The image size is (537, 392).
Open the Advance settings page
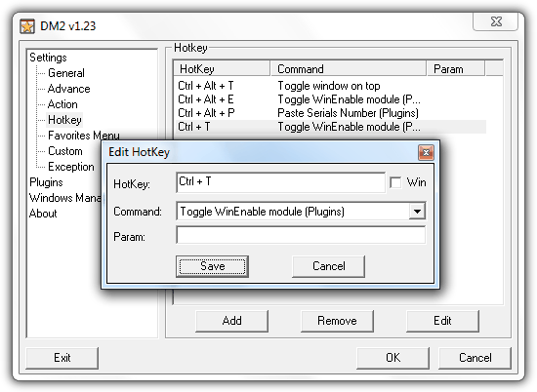[69, 89]
